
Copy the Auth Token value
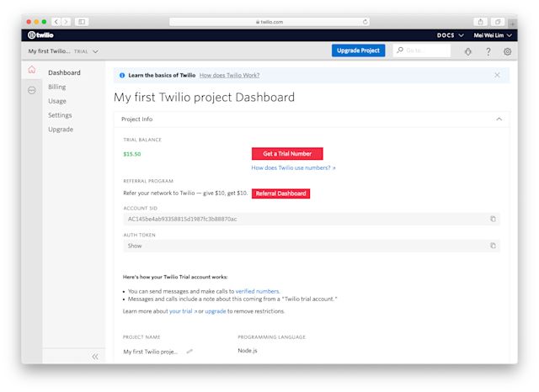(493, 246)
